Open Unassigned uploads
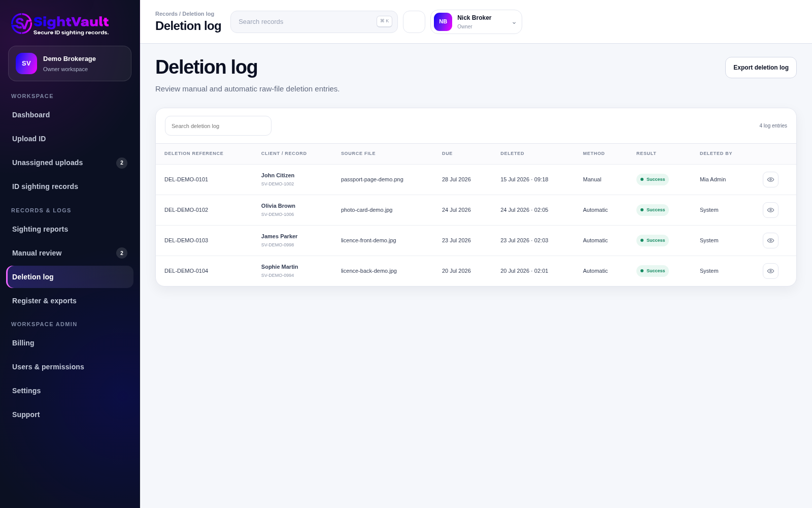The width and height of the screenshot is (812, 508). click(70, 163)
